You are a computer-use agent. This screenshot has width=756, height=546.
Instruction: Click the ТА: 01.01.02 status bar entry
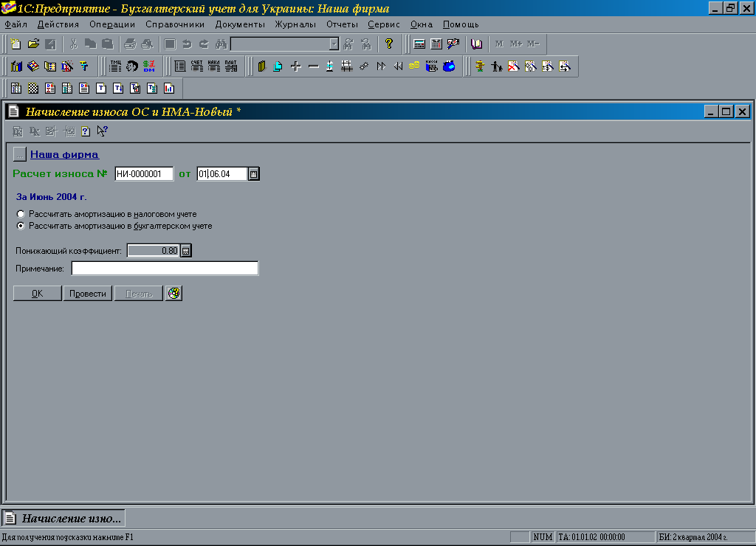(605, 537)
